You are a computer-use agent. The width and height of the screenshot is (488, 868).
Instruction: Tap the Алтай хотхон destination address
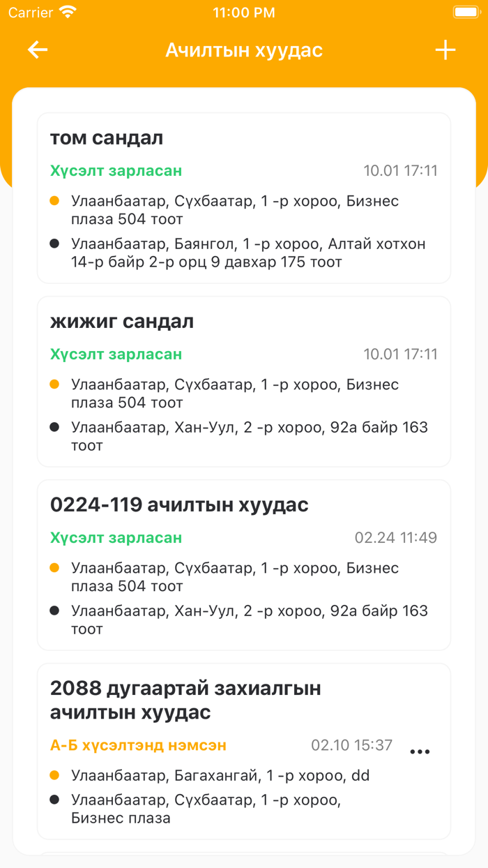point(248,253)
